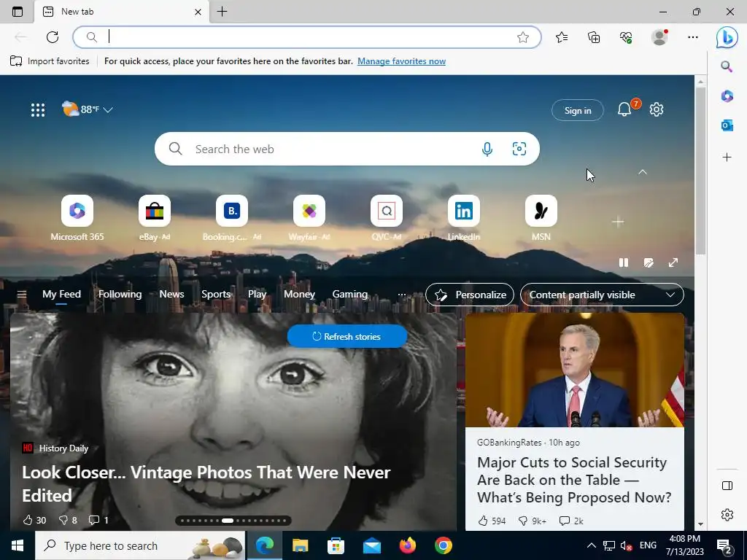This screenshot has width=747, height=560.
Task: Click Refresh stories button
Action: tap(347, 336)
